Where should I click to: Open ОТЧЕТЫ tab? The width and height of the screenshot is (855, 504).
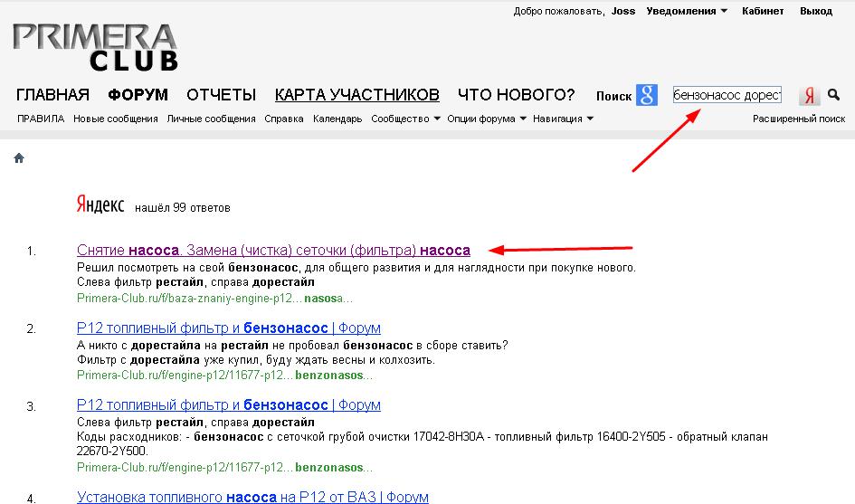[222, 95]
